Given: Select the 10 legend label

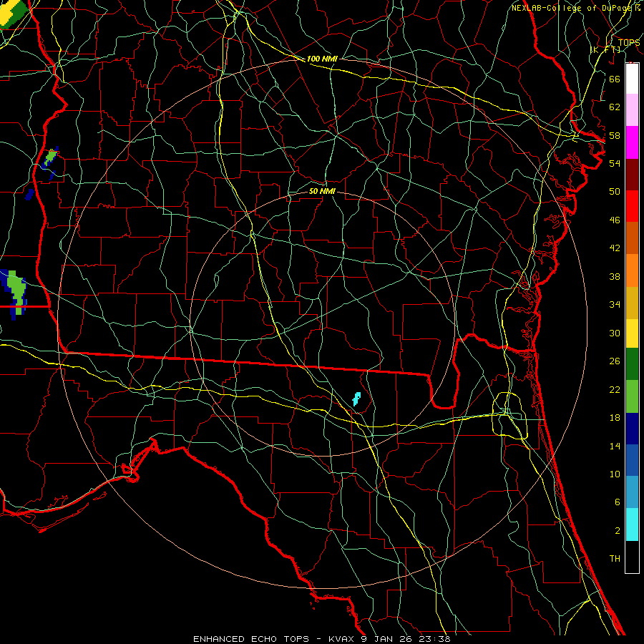Looking at the screenshot, I should pyautogui.click(x=615, y=474).
